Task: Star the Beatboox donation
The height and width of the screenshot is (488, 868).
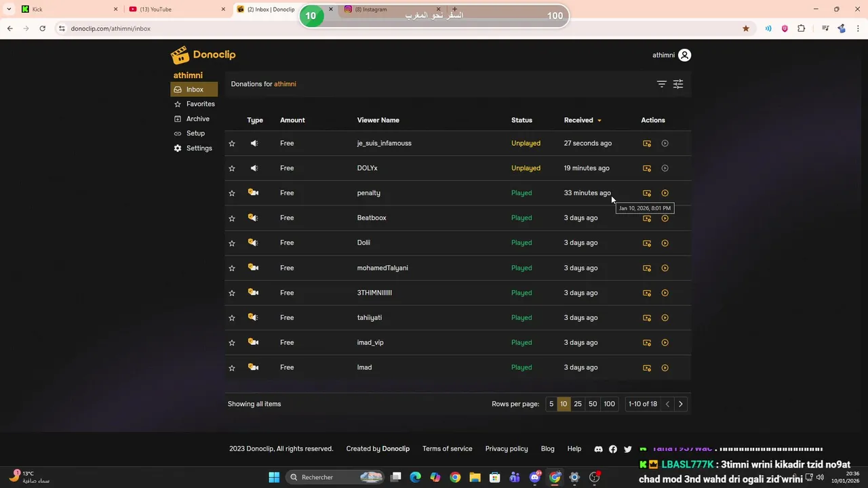Action: [232, 218]
